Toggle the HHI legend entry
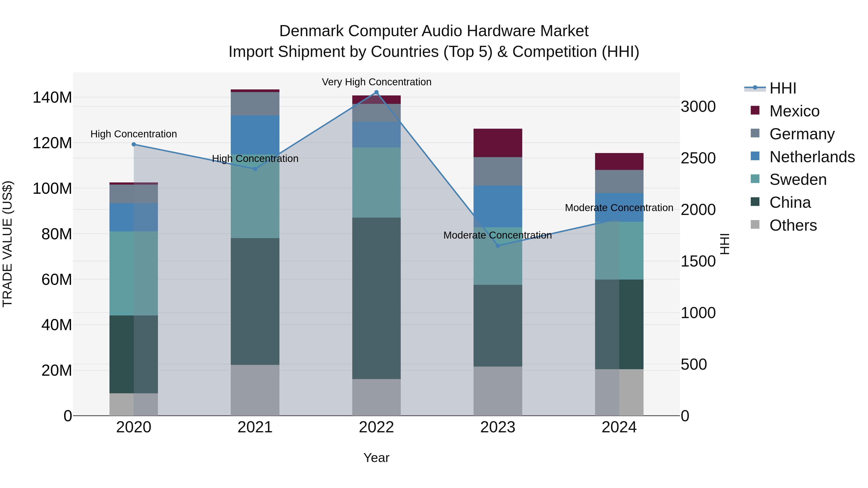The height and width of the screenshot is (488, 868). pos(770,88)
